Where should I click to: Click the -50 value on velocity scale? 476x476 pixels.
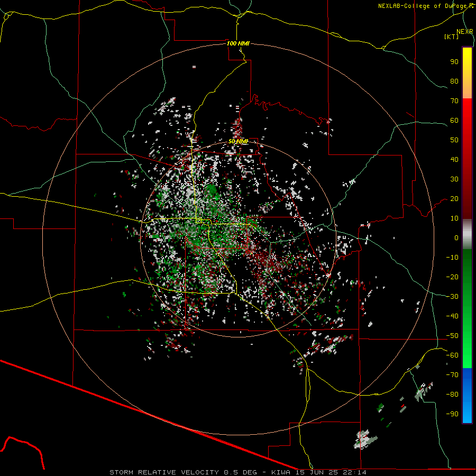point(452,336)
